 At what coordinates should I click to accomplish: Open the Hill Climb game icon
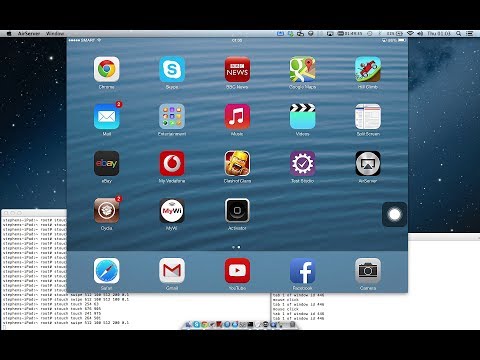368,69
